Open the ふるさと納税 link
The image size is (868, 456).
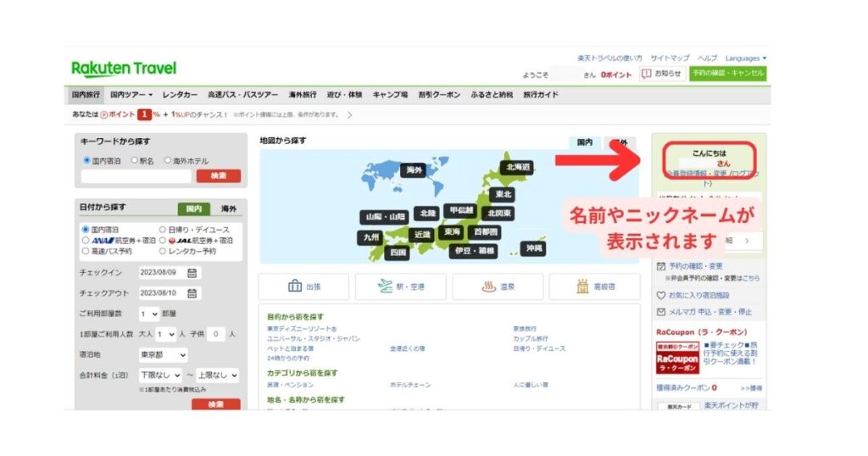tap(492, 95)
